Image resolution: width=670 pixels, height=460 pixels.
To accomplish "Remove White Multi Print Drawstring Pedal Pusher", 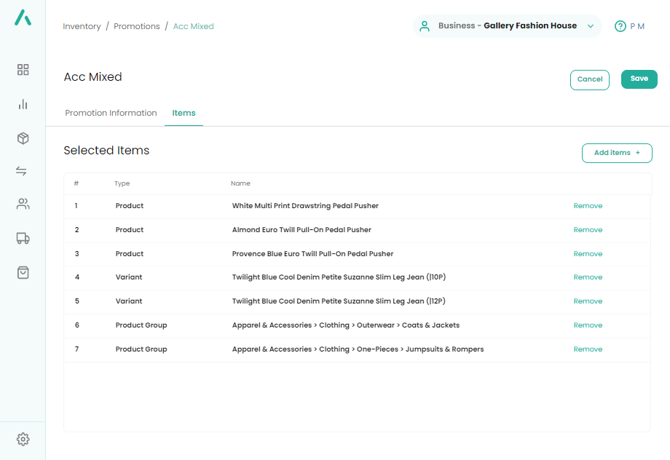I will tap(588, 206).
